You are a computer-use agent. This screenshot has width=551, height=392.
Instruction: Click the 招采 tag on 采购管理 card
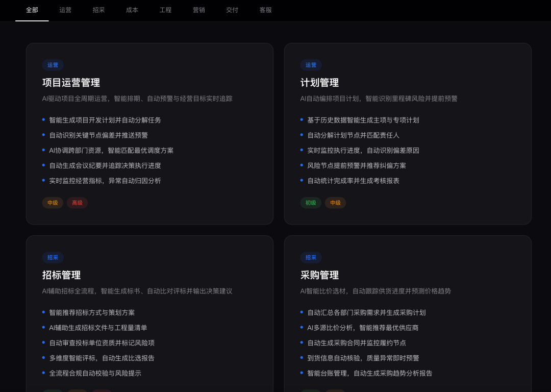click(x=311, y=257)
